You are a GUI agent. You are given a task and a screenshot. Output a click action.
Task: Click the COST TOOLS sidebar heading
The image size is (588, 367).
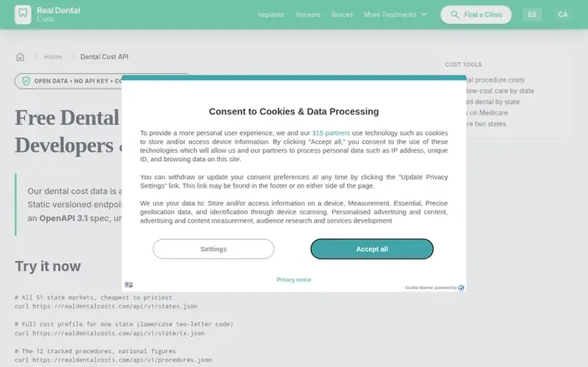pyautogui.click(x=463, y=65)
